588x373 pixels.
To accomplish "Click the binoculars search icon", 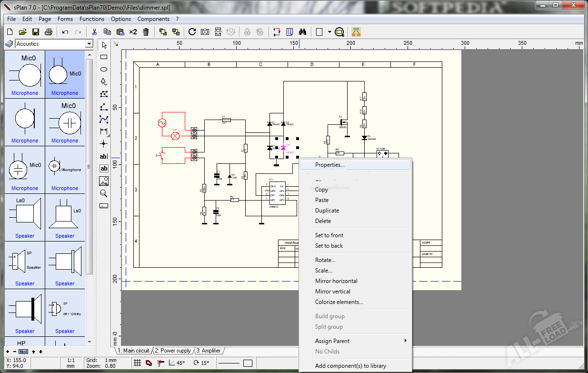I will click(x=302, y=32).
